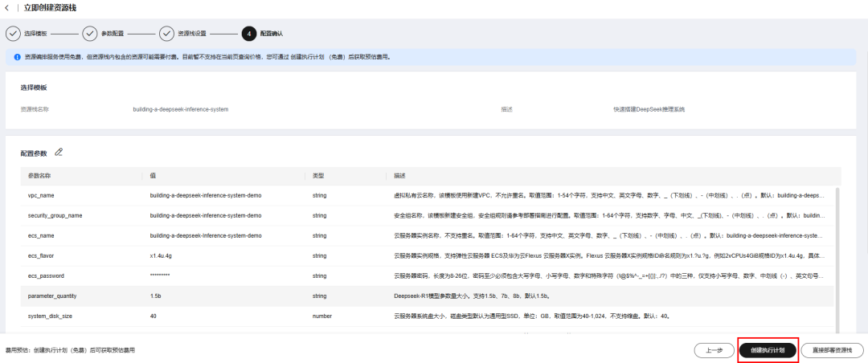The image size is (868, 363).
Task: Click the checkmark icon for 选择模板 step
Action: tap(13, 34)
